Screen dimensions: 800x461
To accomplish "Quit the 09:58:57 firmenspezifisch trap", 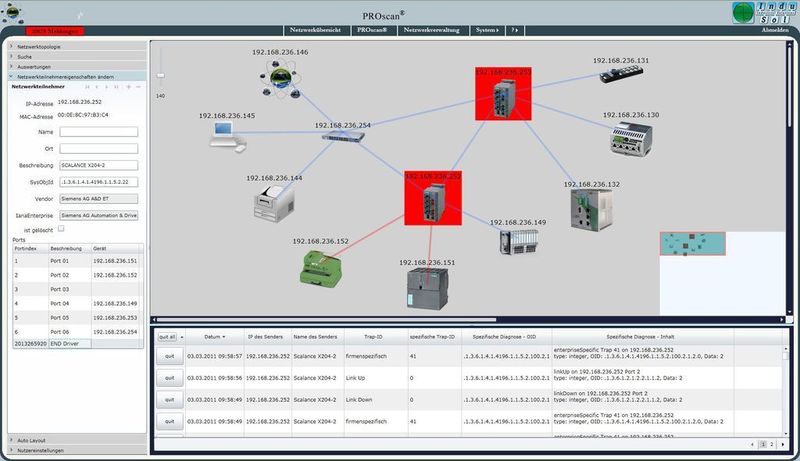I will click(x=169, y=356).
